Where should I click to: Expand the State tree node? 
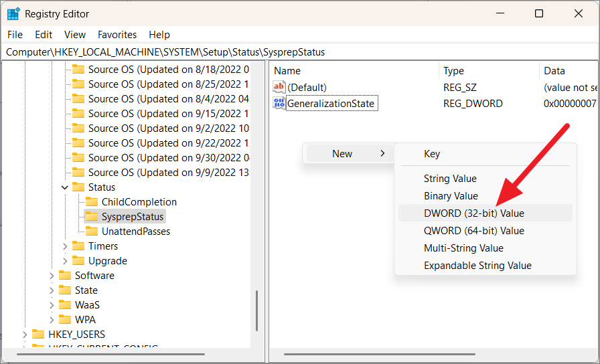pos(52,290)
